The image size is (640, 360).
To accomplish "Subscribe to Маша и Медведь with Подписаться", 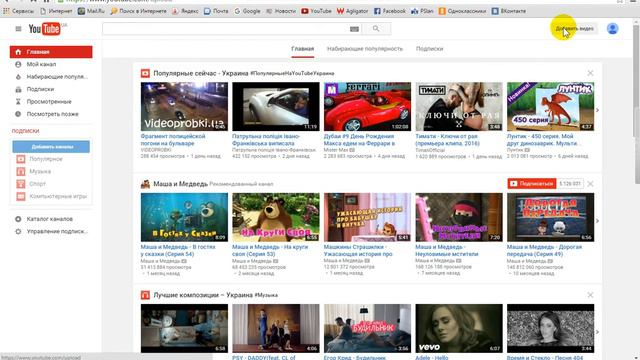I will point(532,184).
